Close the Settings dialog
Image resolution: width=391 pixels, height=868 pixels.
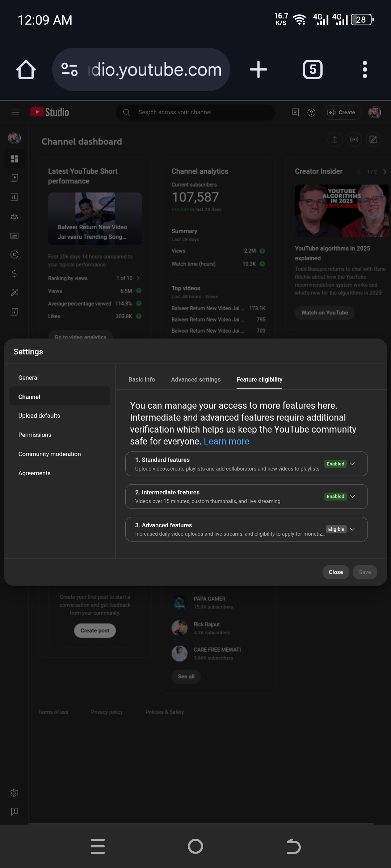pyautogui.click(x=336, y=572)
